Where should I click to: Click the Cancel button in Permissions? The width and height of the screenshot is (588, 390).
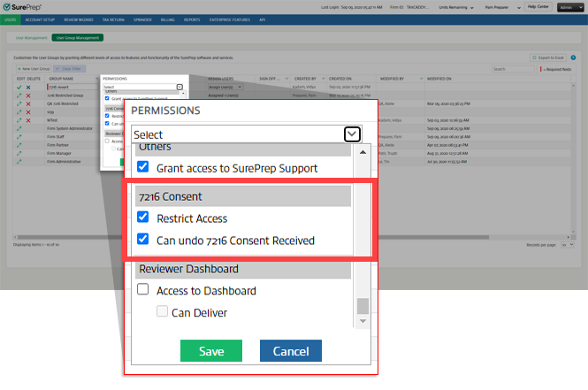pyautogui.click(x=290, y=351)
